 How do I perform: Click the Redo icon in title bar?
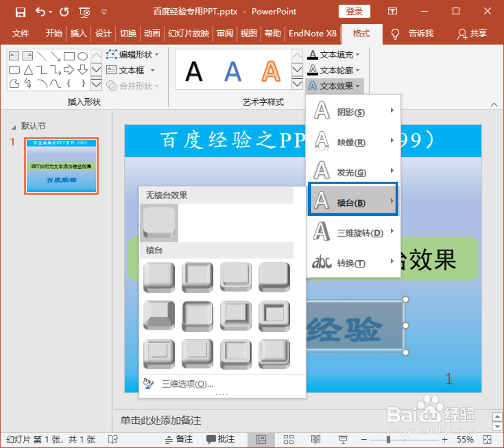coord(64,12)
